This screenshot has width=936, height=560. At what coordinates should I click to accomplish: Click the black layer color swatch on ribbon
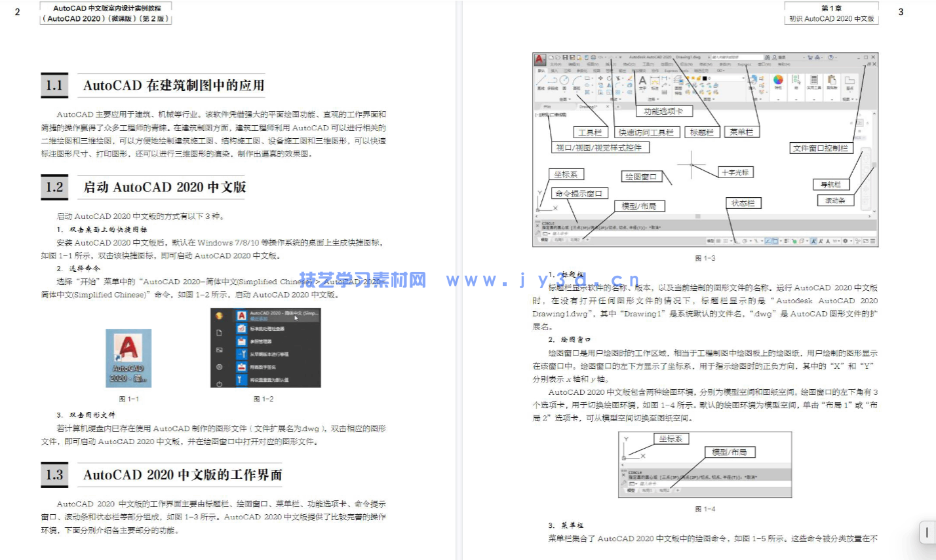coord(705,77)
